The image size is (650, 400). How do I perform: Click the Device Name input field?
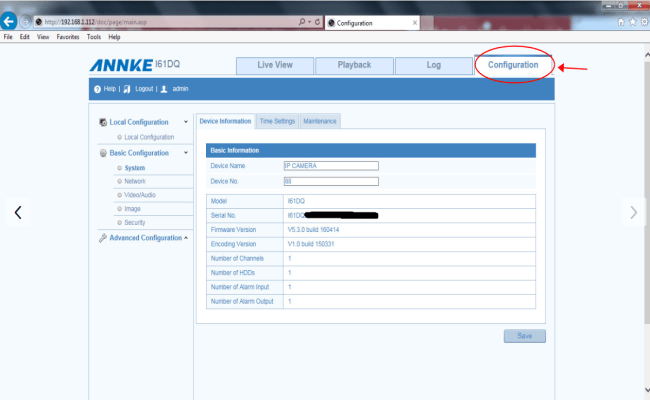(x=332, y=165)
